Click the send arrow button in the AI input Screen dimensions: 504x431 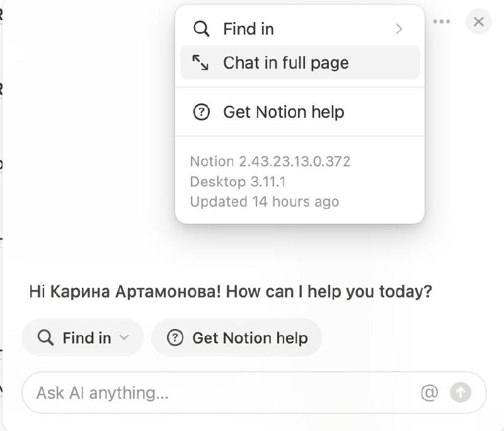(461, 393)
